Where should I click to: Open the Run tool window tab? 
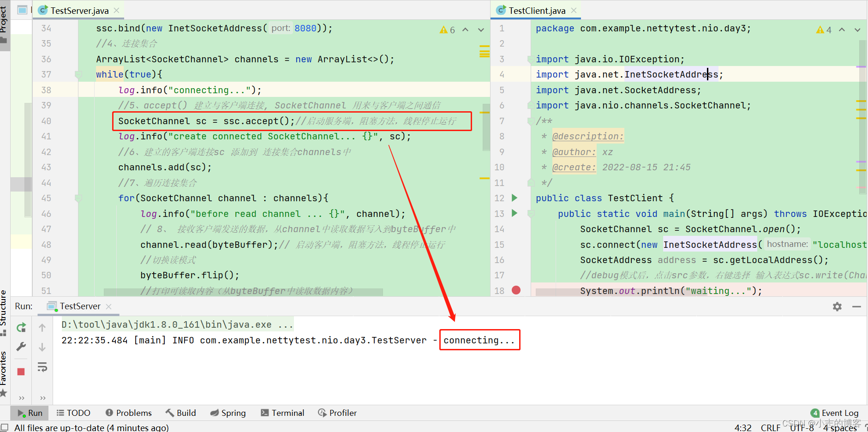coord(30,413)
